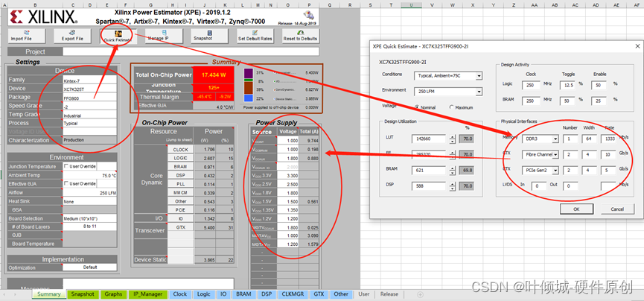644x301 pixels.
Task: Click Reset to Defaults
Action: coord(300,36)
